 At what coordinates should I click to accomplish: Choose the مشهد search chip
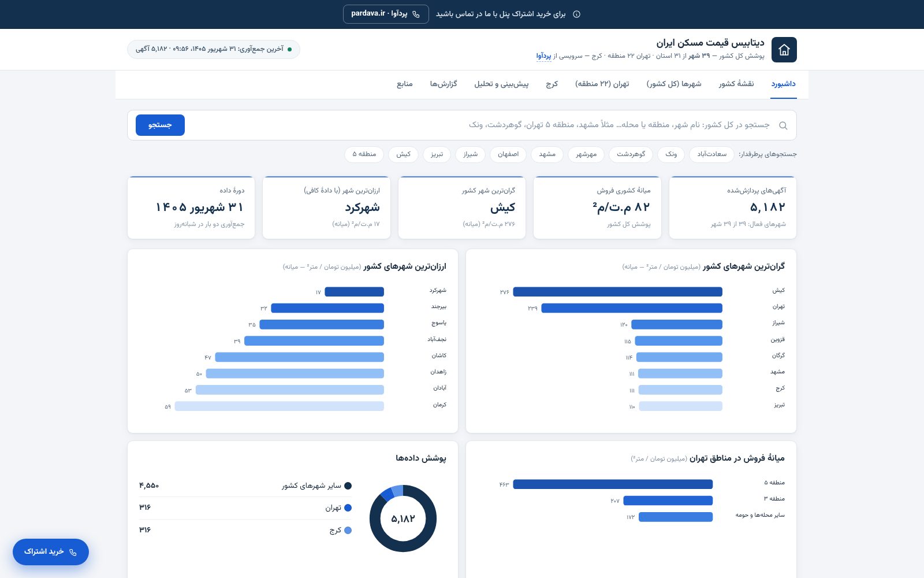tap(547, 154)
